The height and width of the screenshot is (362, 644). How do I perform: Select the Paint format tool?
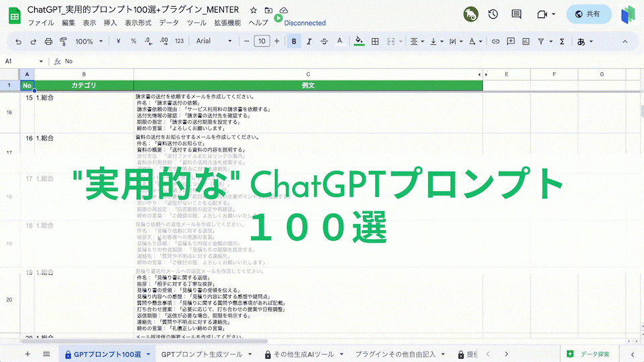coord(63,42)
